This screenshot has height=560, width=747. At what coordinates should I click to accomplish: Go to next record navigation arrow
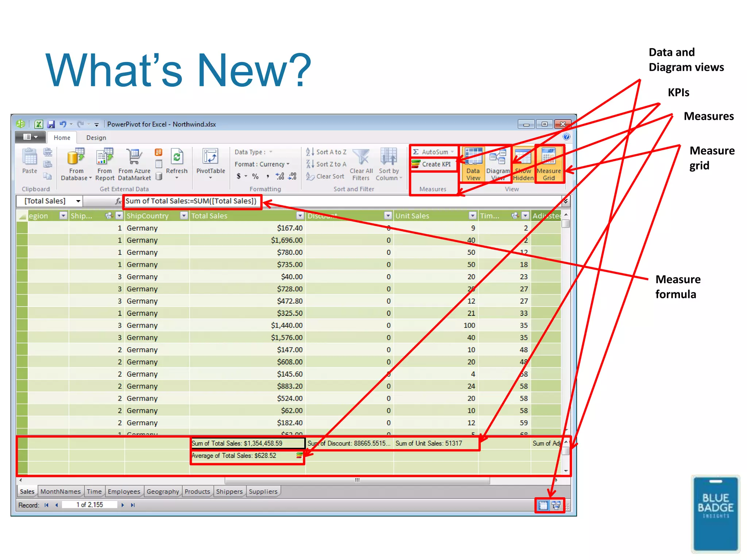coord(123,505)
